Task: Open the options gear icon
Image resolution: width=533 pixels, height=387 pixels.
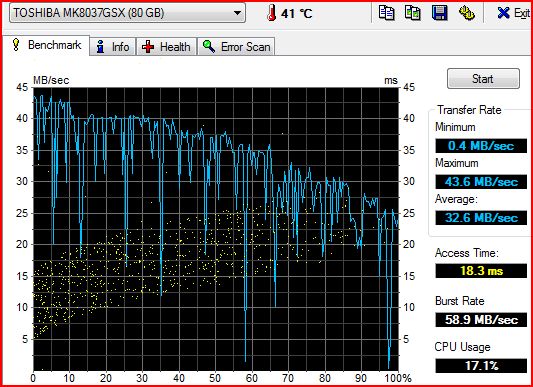Action: point(467,13)
